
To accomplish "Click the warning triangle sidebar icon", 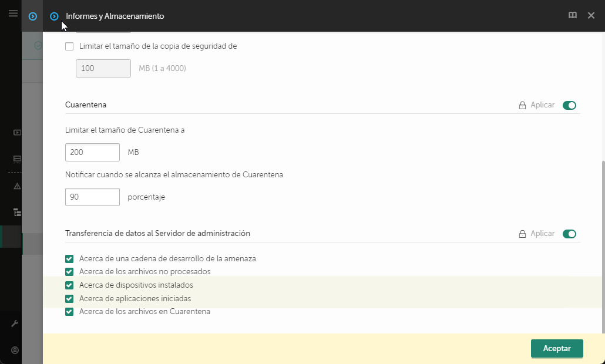I will [17, 186].
